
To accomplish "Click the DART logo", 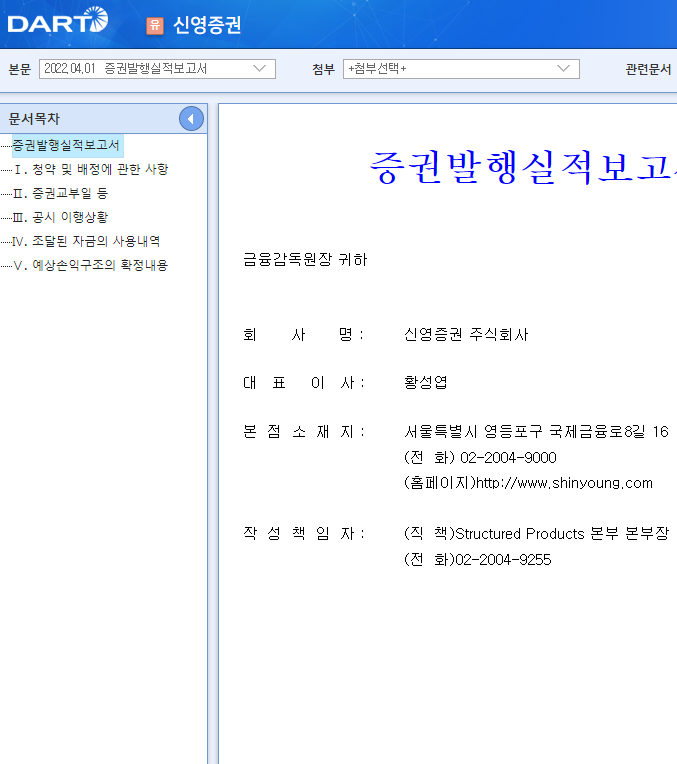I will (x=58, y=20).
